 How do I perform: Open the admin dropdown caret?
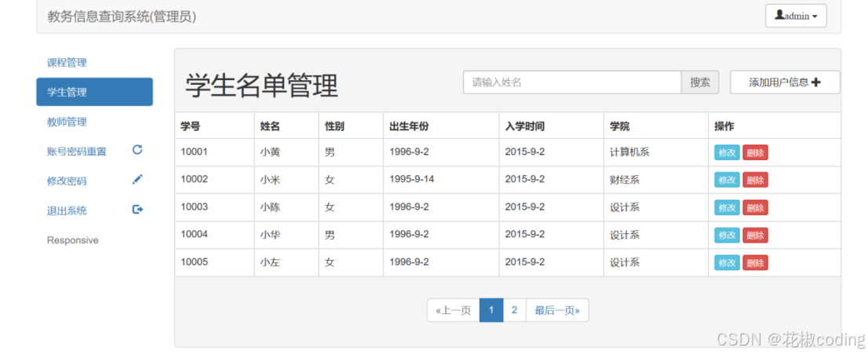pos(815,16)
